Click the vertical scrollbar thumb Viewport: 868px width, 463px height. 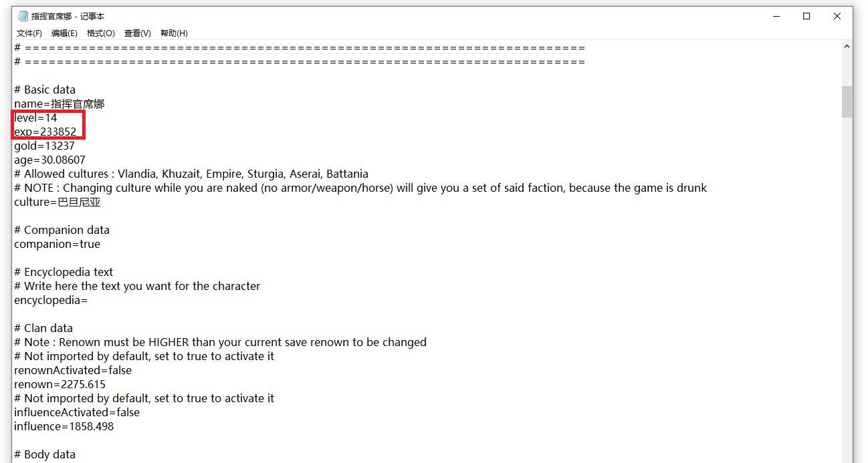click(847, 102)
